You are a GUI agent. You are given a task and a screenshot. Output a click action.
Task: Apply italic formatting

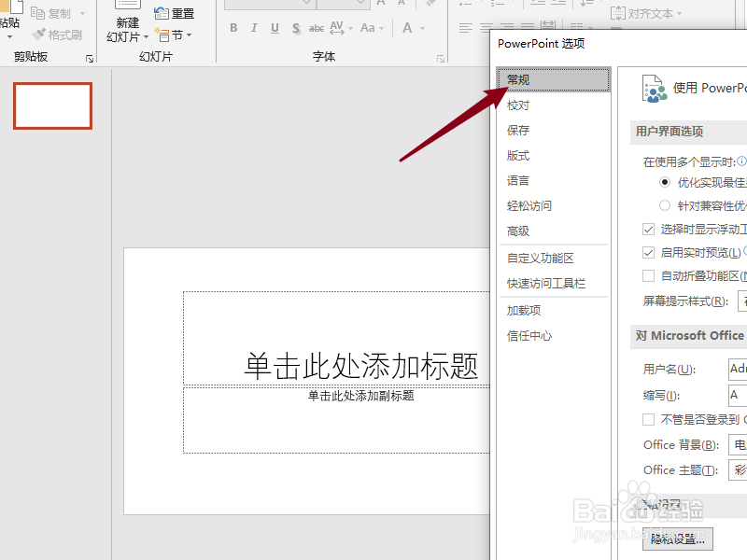[x=254, y=28]
